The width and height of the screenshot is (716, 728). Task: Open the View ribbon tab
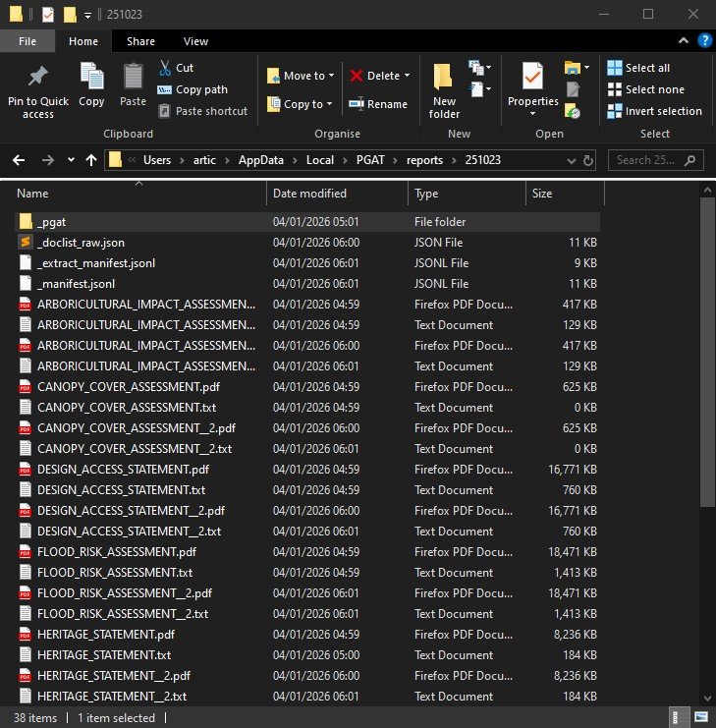[x=195, y=41]
